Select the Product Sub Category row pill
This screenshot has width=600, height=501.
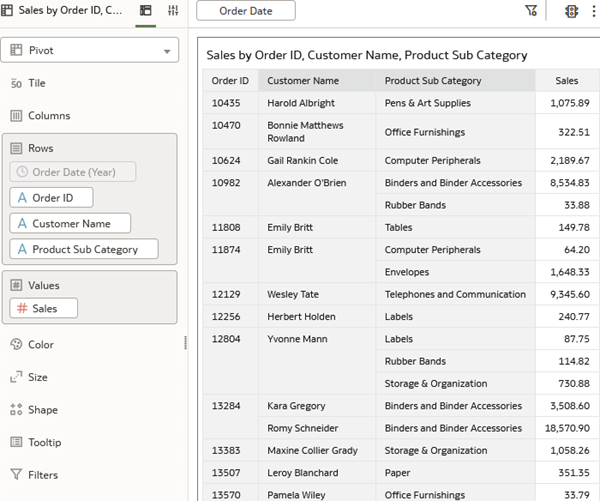coord(84,249)
